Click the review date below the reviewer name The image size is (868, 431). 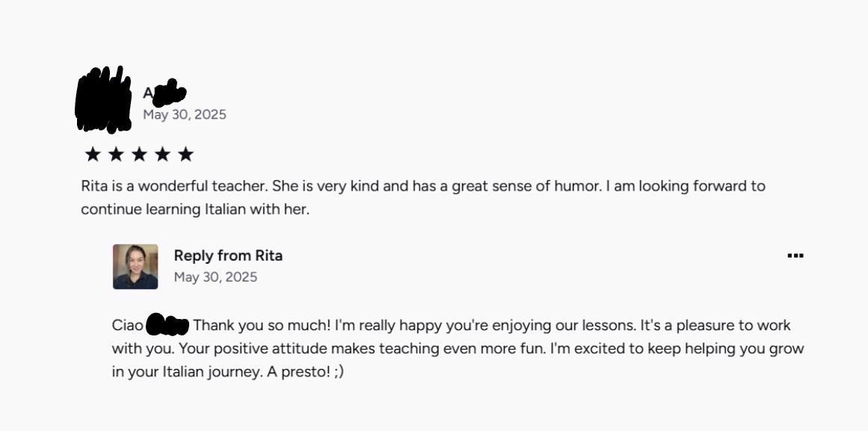[x=185, y=114]
